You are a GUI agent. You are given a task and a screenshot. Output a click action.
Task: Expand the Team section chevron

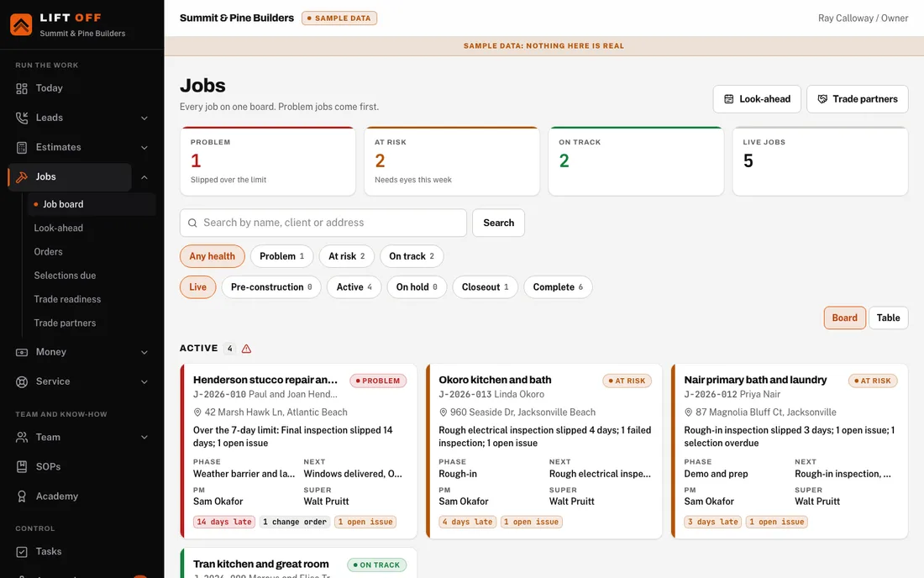[x=144, y=437]
